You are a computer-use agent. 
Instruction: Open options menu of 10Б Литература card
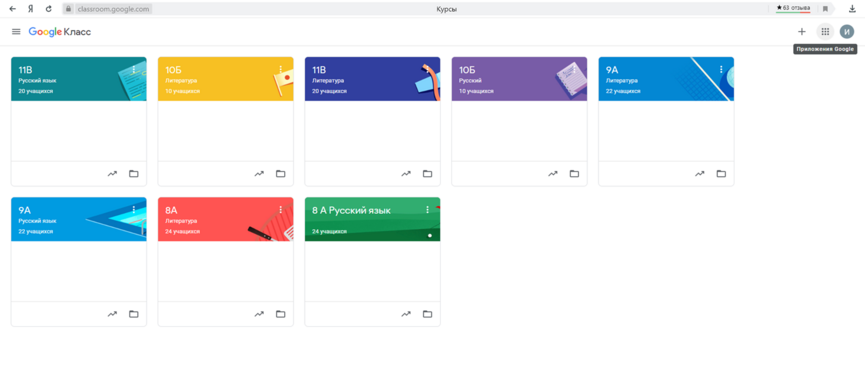pos(280,70)
